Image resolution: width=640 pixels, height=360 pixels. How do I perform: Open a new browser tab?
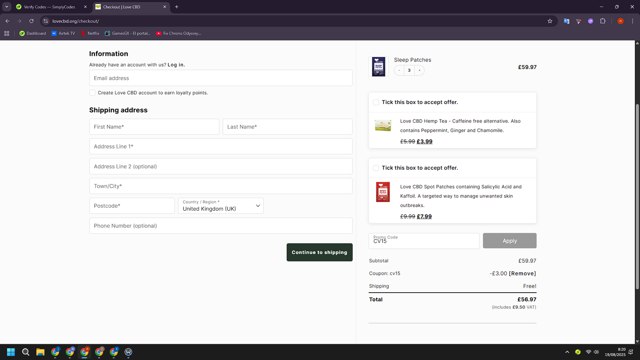pyautogui.click(x=176, y=7)
